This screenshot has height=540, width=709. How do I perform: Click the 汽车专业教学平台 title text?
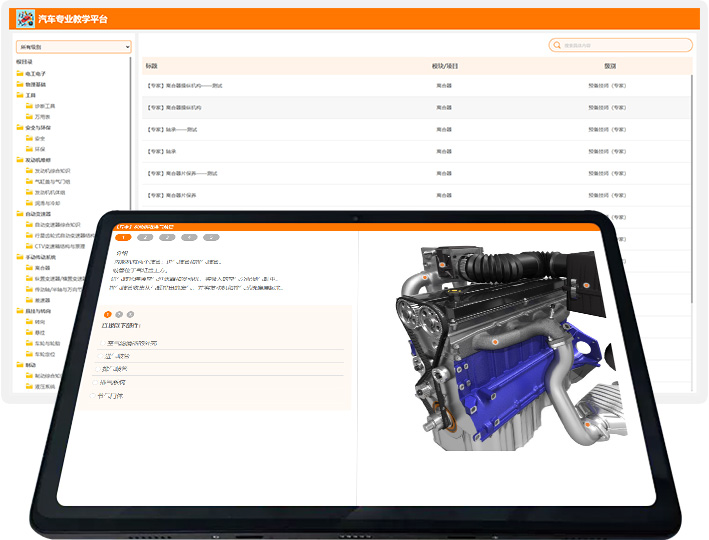tap(73, 19)
